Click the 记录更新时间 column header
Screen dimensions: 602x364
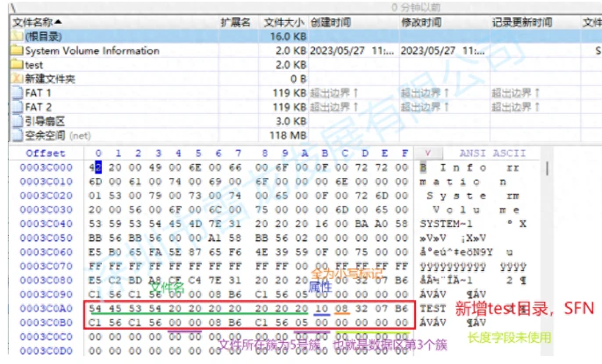[522, 22]
